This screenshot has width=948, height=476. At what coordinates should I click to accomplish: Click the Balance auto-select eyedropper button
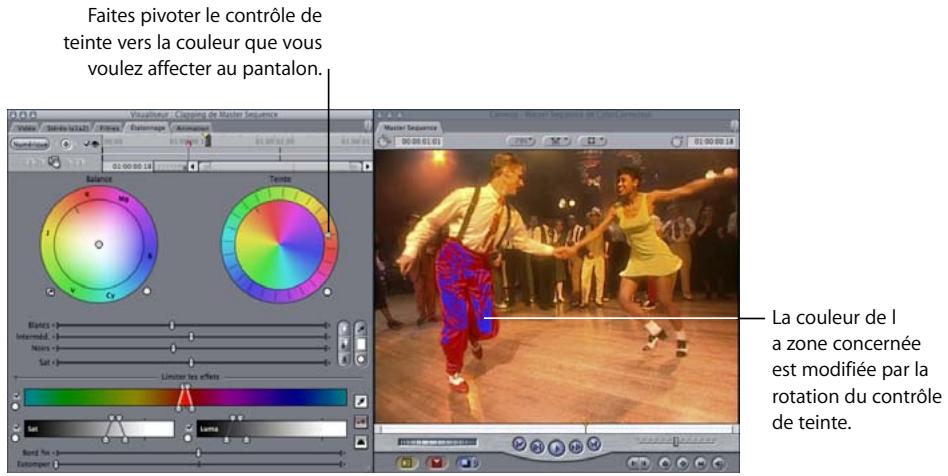51,292
